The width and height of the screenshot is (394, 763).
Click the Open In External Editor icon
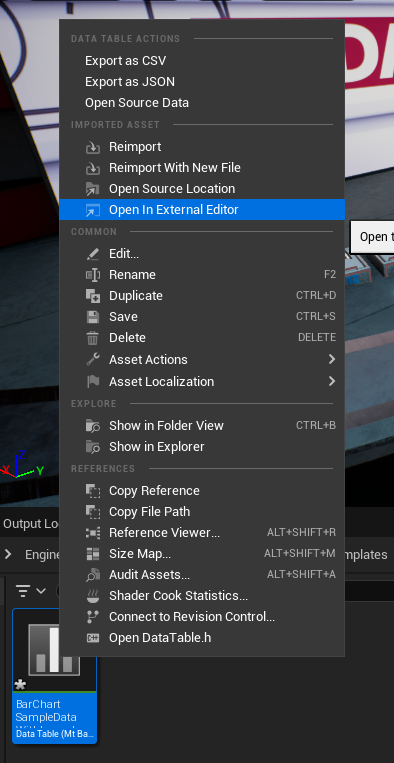point(92,210)
